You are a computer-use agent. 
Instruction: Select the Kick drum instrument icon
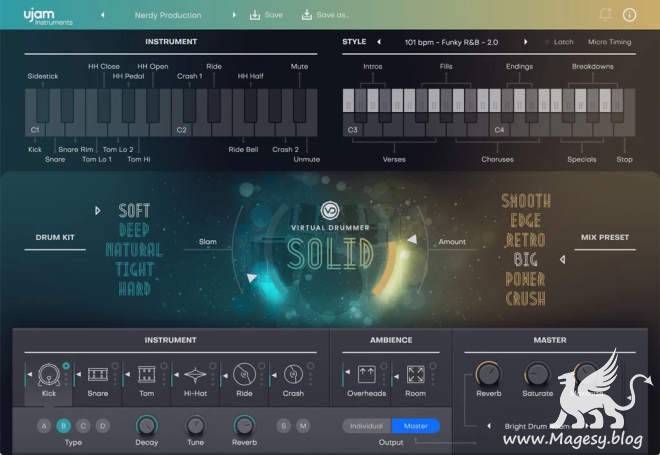click(49, 375)
